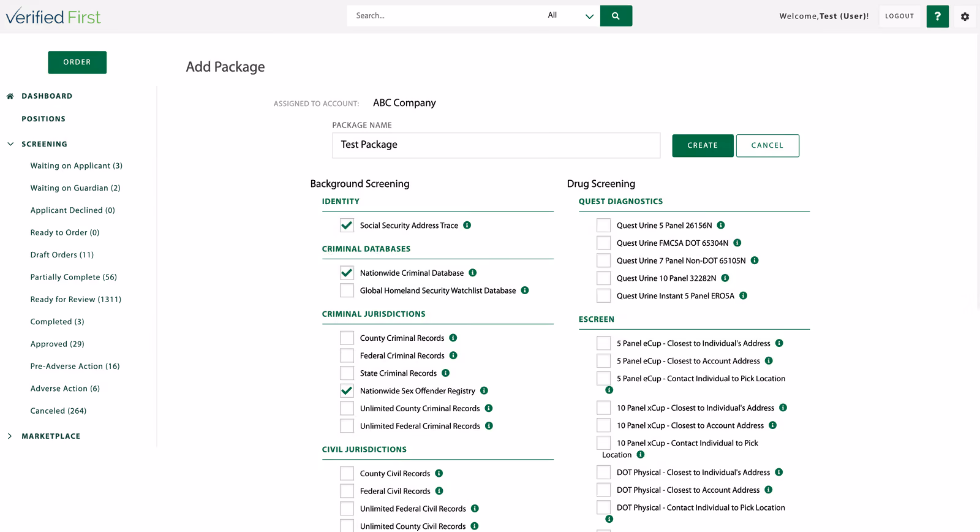The image size is (980, 532).
Task: Open Waiting on Guardian (2) list
Action: [x=75, y=188]
